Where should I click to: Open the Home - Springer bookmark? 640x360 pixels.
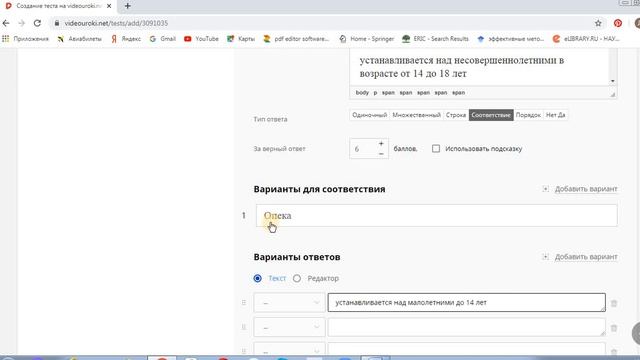[367, 39]
